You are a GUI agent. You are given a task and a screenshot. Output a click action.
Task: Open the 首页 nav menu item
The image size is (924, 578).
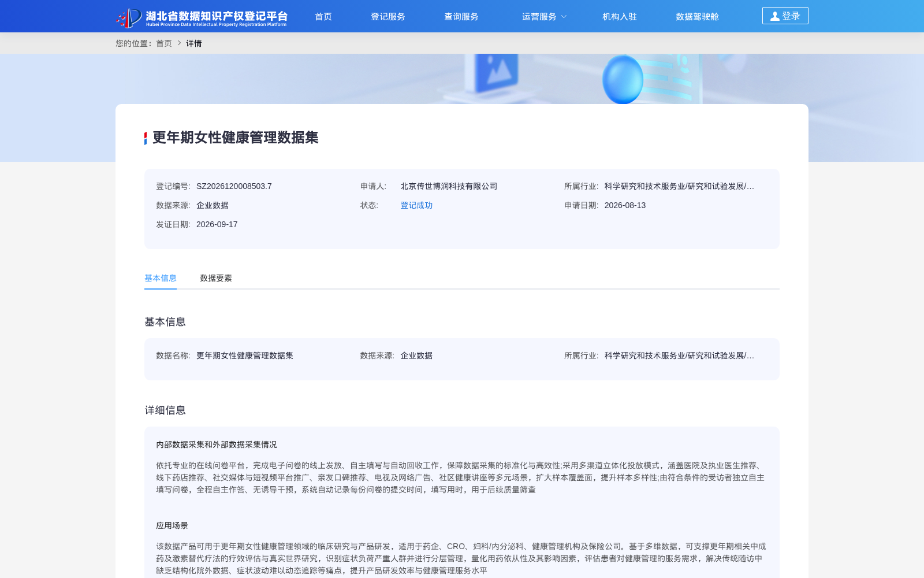pos(323,17)
